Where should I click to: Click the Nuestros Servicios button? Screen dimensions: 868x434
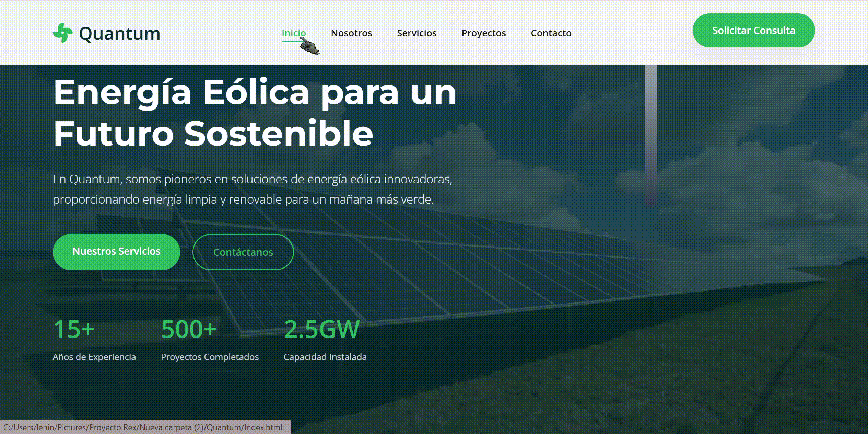pyautogui.click(x=116, y=251)
